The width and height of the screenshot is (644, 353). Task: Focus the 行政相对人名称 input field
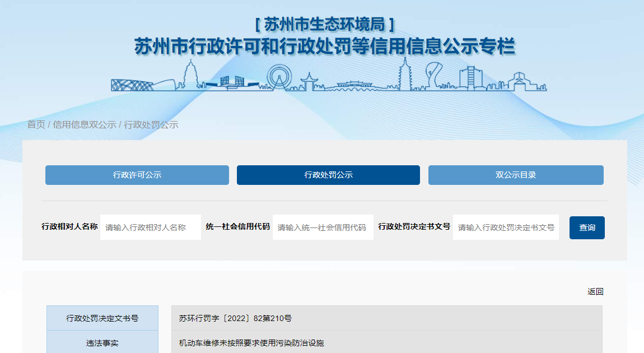click(x=150, y=227)
